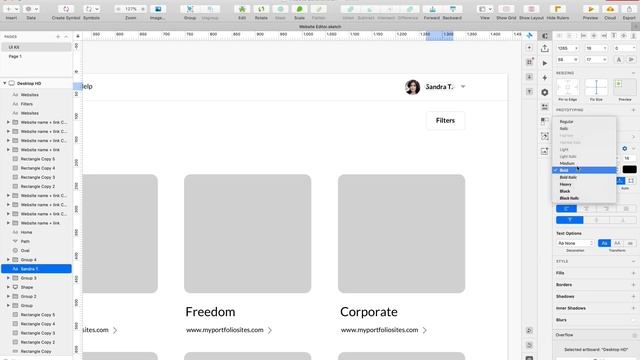Click the Edit toolbar icon
The image size is (640, 360).
(242, 9)
